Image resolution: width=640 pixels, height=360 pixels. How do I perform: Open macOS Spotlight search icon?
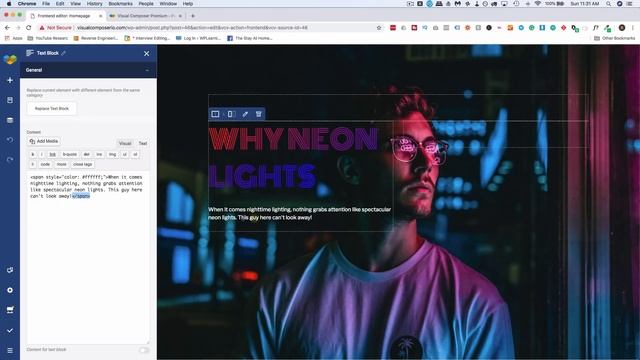(609, 4)
